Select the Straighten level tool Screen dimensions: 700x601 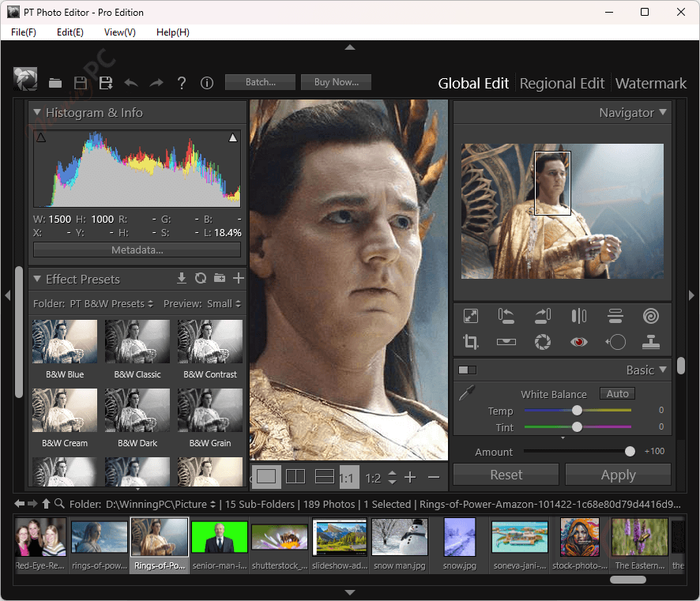pos(506,342)
